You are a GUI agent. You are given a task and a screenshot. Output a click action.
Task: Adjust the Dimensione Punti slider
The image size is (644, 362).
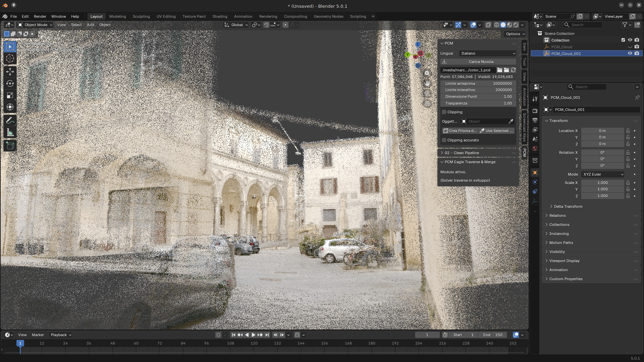pyautogui.click(x=478, y=97)
